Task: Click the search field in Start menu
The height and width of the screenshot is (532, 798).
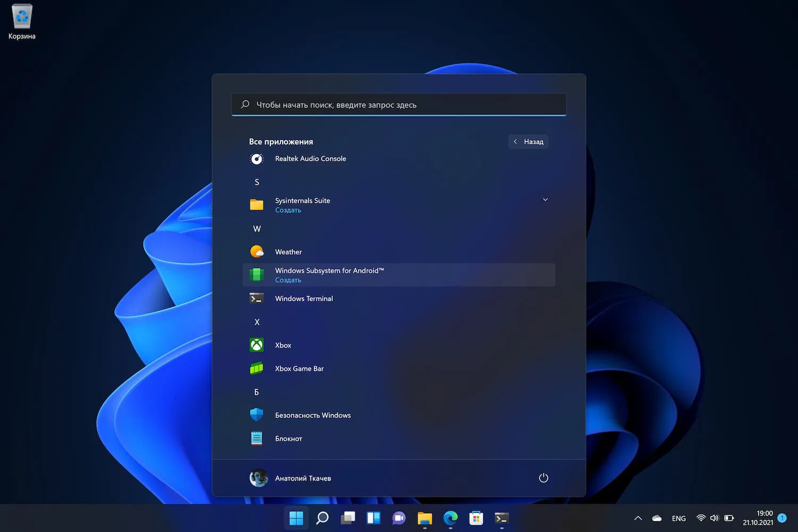Action: [x=399, y=105]
